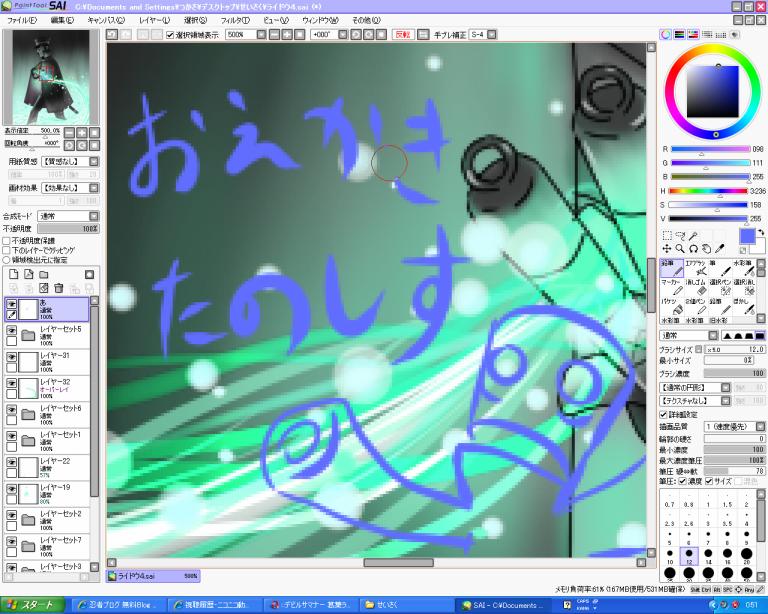The image size is (768, 614).
Task: Choose the lasso selection tool
Action: tap(680, 236)
